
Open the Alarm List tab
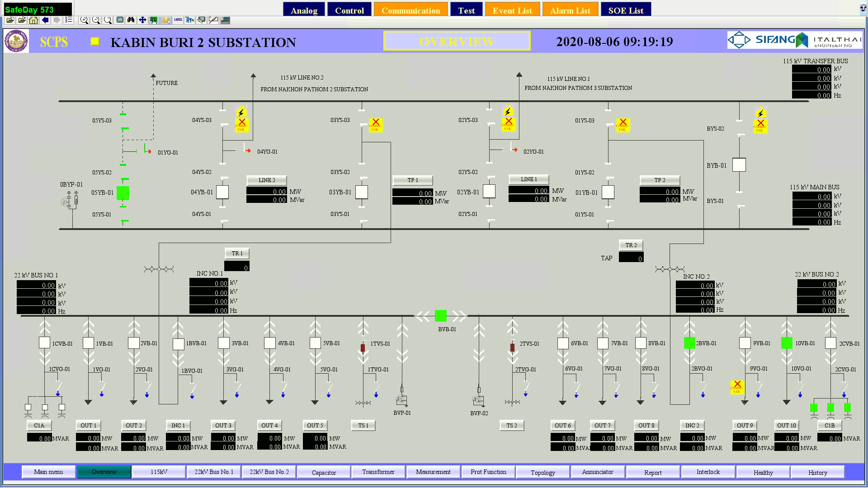point(570,10)
